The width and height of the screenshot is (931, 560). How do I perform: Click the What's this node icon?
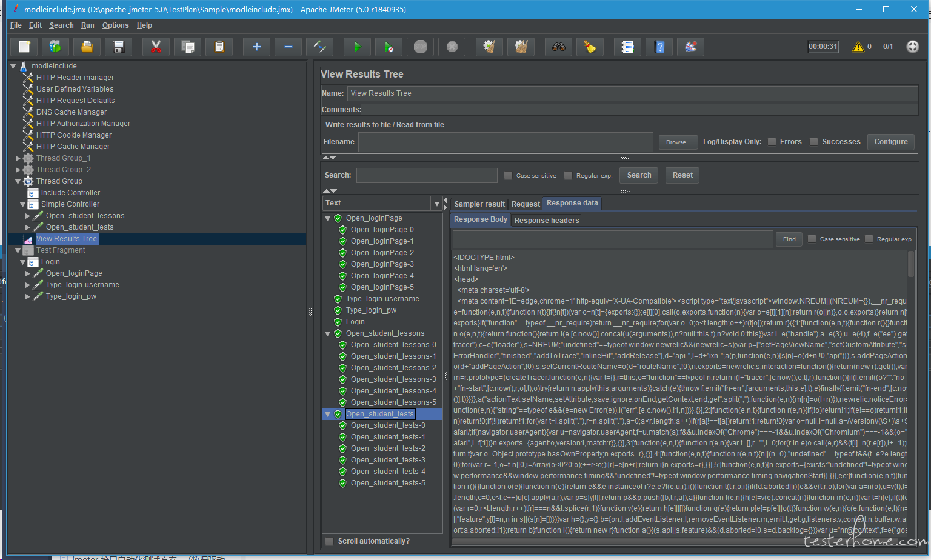click(x=690, y=47)
